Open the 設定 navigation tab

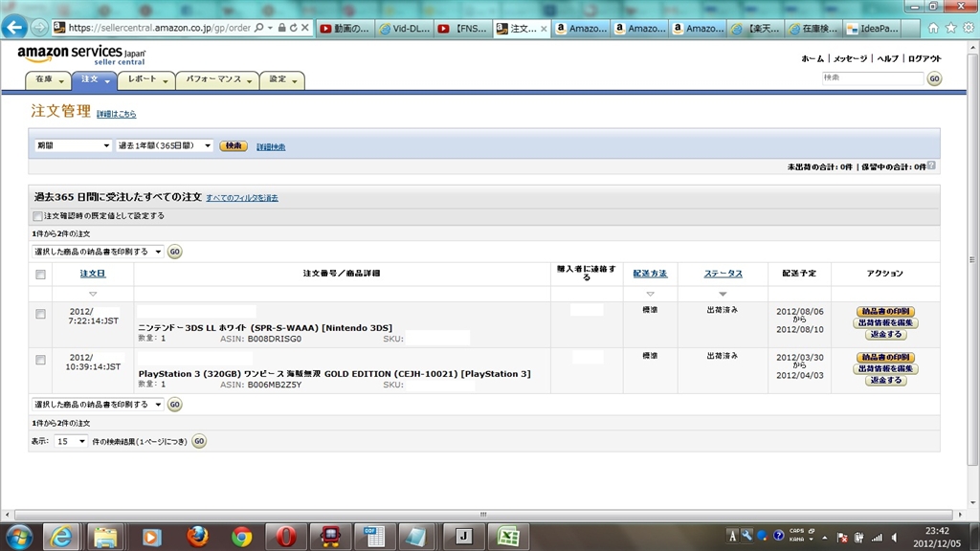pyautogui.click(x=282, y=80)
